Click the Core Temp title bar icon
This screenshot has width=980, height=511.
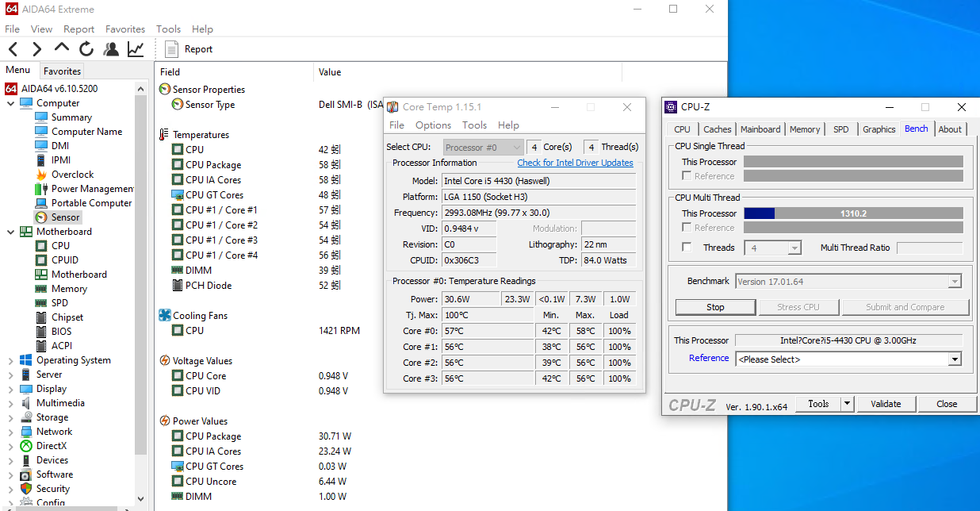tap(392, 107)
